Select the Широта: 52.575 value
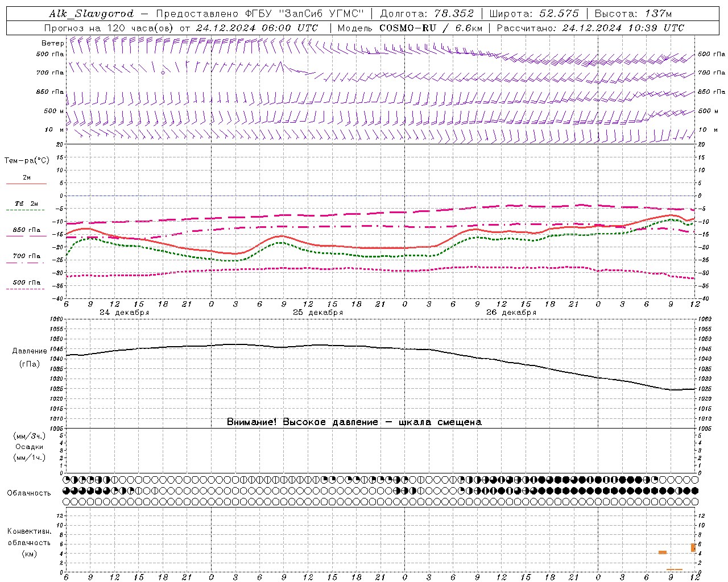Image resolution: width=728 pixels, height=582 pixels. [x=534, y=14]
